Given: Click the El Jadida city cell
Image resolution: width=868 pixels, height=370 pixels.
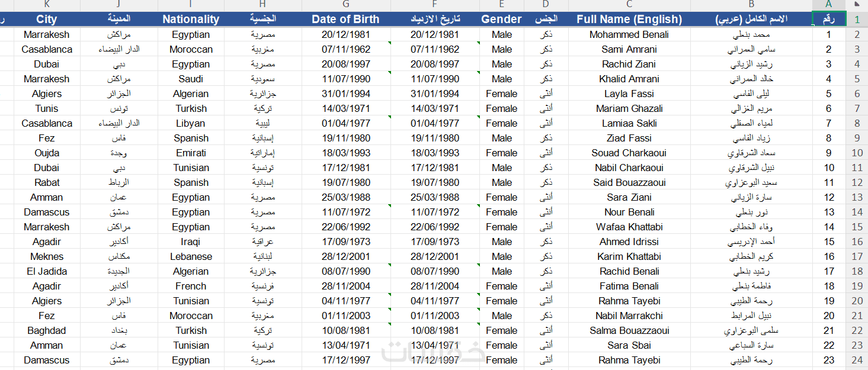Looking at the screenshot, I should [47, 271].
